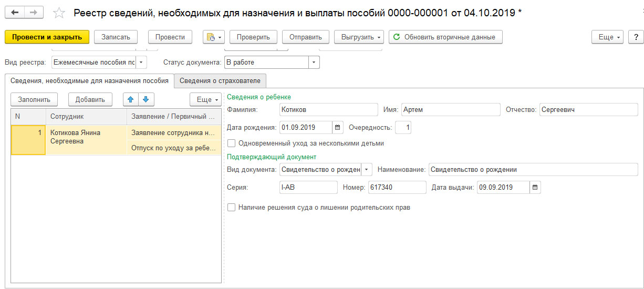Viewport: 644px width, 289px height.
Task: Expand the Вид документа dropdown
Action: pyautogui.click(x=367, y=170)
